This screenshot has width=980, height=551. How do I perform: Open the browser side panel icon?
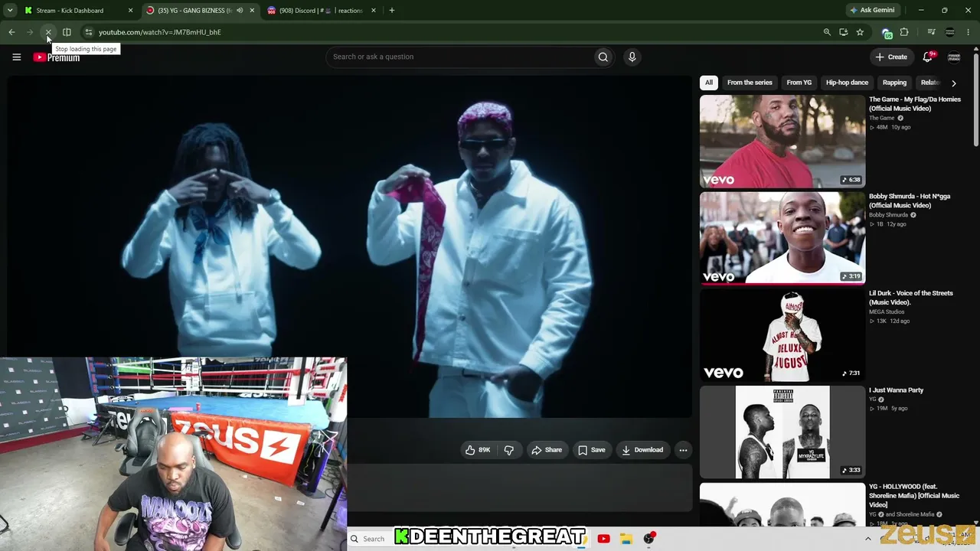(x=67, y=32)
